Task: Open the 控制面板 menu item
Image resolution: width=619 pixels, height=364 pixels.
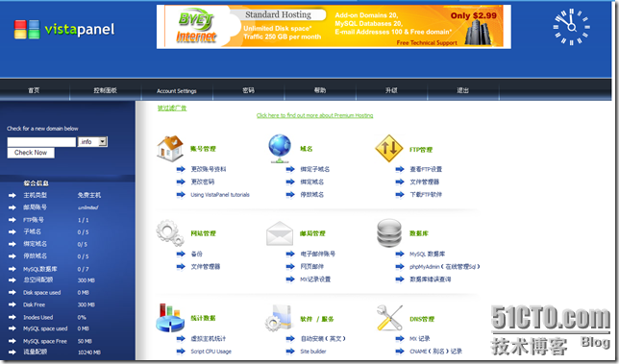Action: [105, 90]
